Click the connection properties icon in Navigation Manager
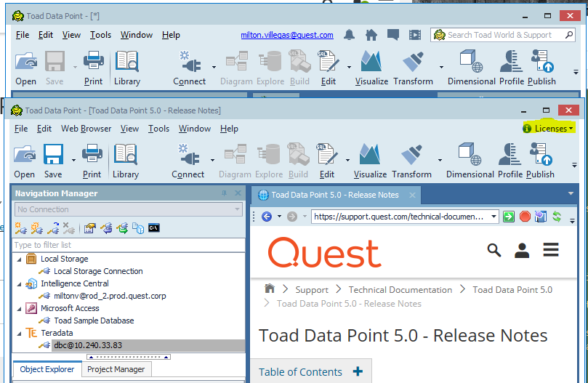The width and height of the screenshot is (588, 383). click(x=89, y=227)
